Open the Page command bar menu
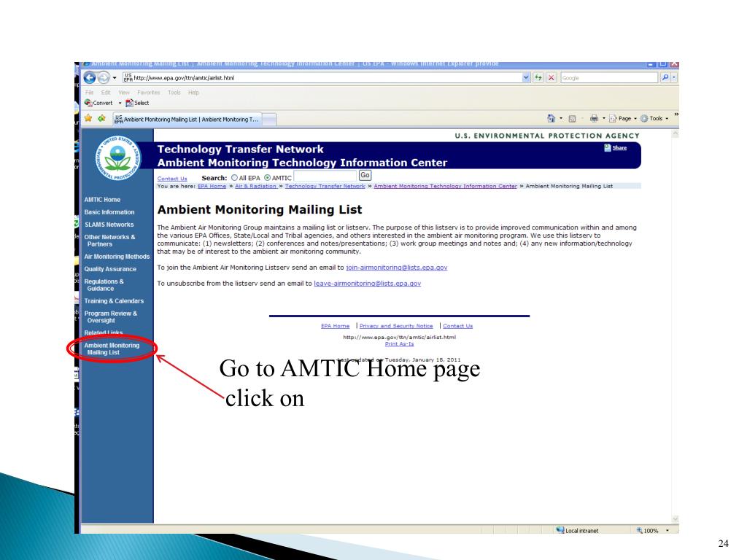The width and height of the screenshot is (747, 560). (623, 118)
